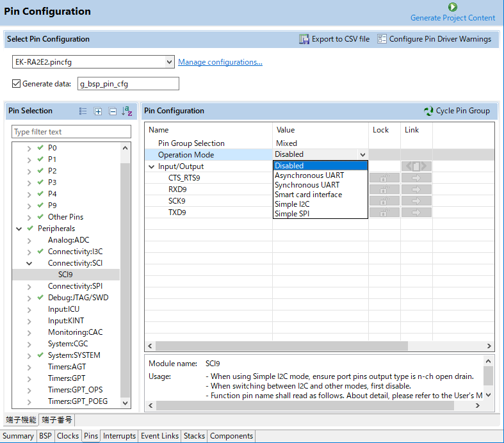The image size is (504, 443).
Task: Collapse all tree items in Pin Selection
Action: click(x=113, y=111)
